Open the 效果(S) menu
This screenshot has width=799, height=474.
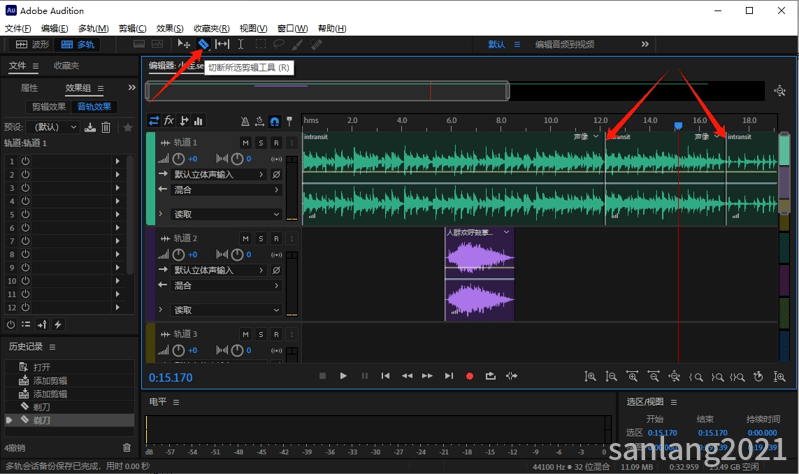click(170, 29)
